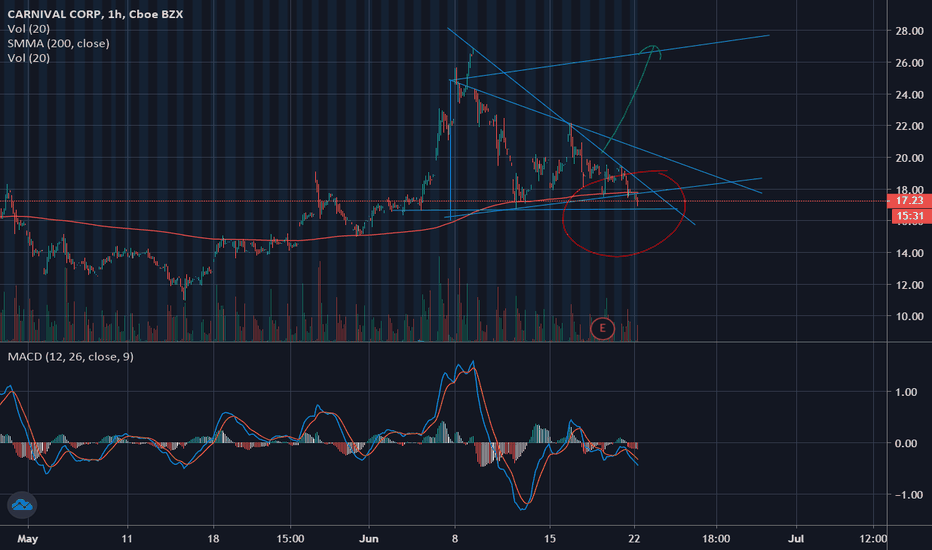The image size is (932, 550).
Task: Click the 15:00 time axis label
Action: coord(290,539)
